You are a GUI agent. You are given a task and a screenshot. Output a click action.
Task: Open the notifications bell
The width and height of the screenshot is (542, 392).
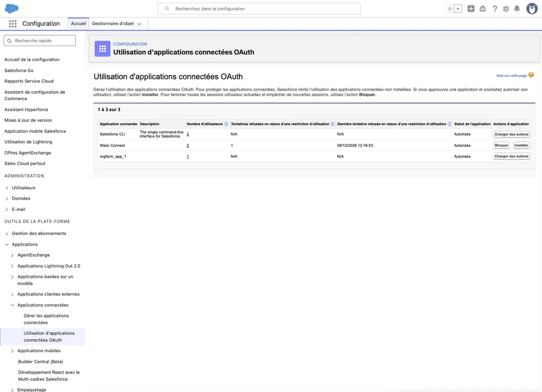coord(517,9)
